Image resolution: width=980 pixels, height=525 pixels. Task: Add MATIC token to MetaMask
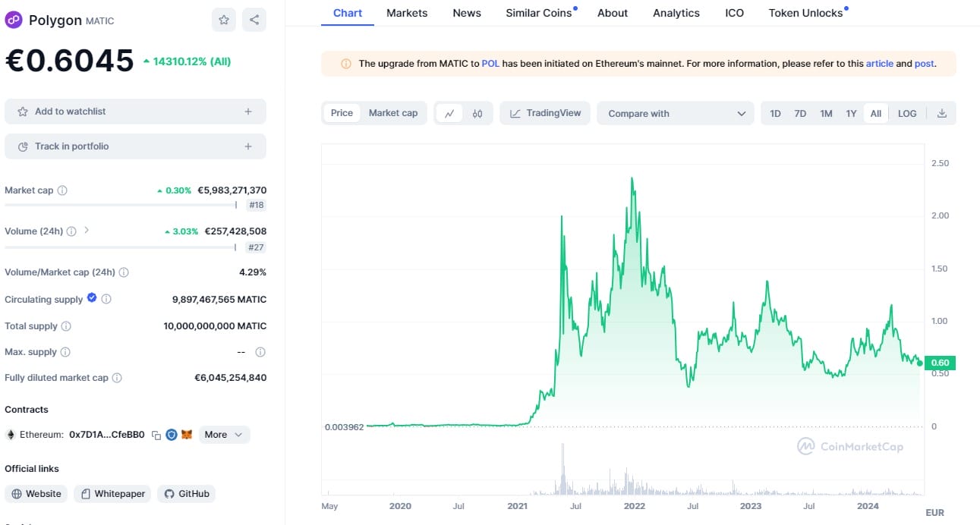[x=184, y=434]
